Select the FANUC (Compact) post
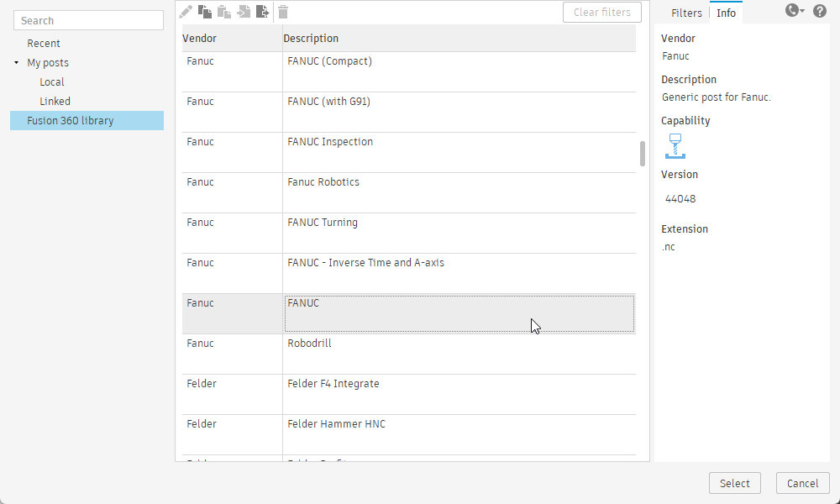840x504 pixels. (x=459, y=71)
